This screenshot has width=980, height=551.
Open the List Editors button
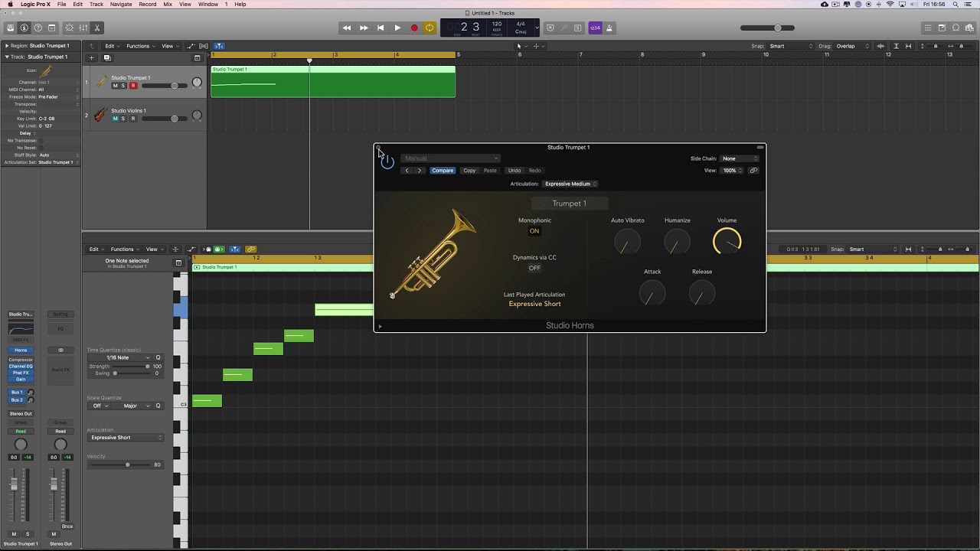928,28
